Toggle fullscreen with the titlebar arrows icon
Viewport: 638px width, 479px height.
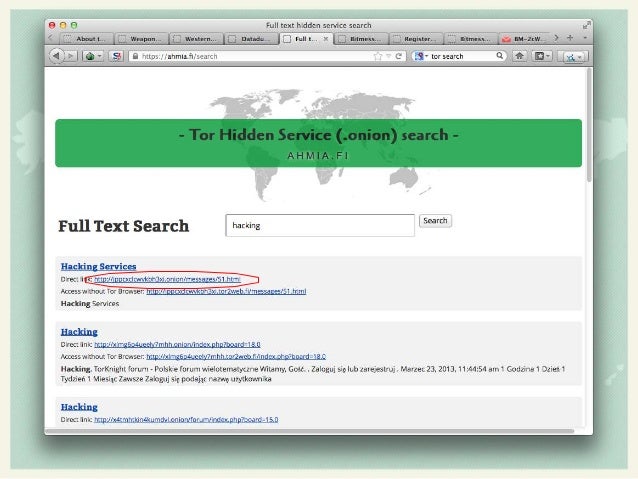(586, 25)
